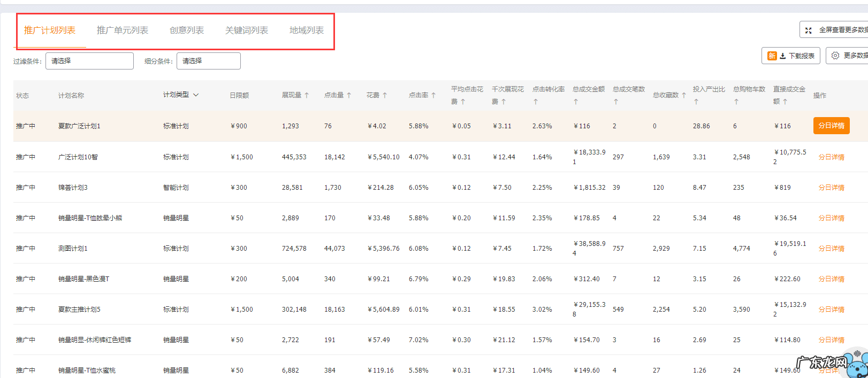Image resolution: width=868 pixels, height=378 pixels.
Task: Open the 过滤条件 dropdown
Action: tap(89, 61)
